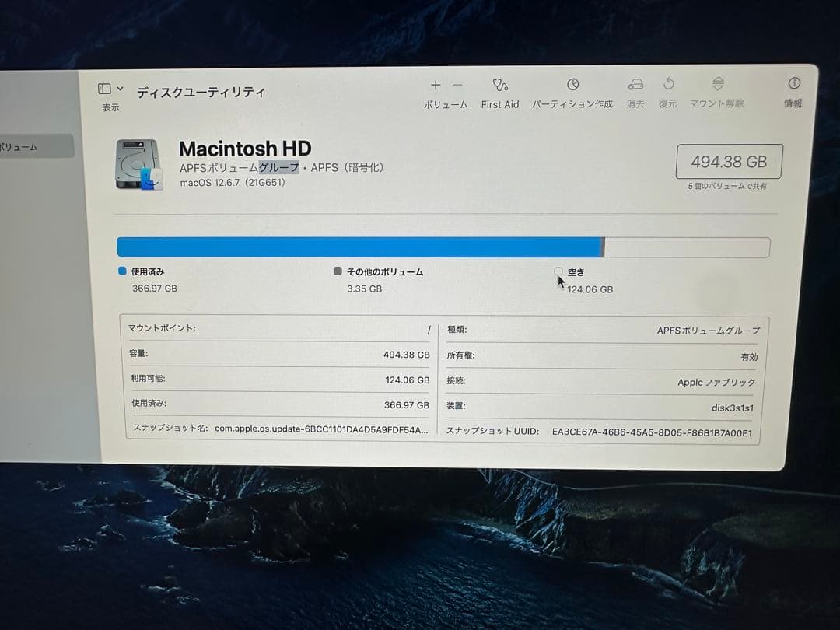Select the 復元 (Restore) icon
Viewport: 840px width, 630px height.
point(667,86)
